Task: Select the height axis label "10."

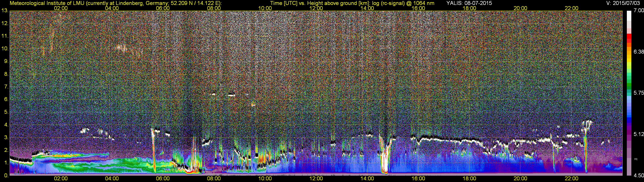Action: point(5,49)
